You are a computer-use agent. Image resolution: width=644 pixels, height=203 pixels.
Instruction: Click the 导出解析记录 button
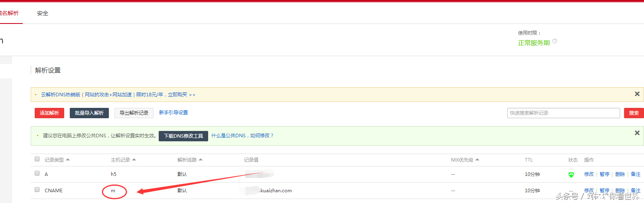coord(134,113)
